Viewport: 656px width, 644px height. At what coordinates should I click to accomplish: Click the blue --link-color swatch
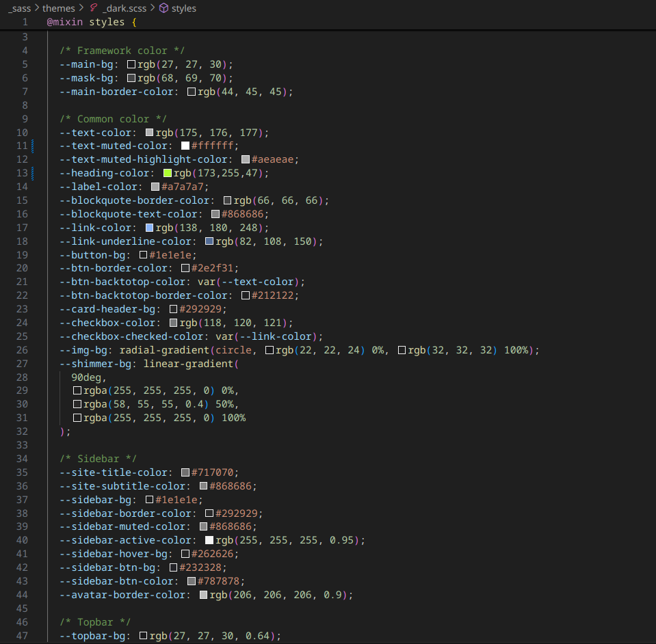(x=149, y=228)
